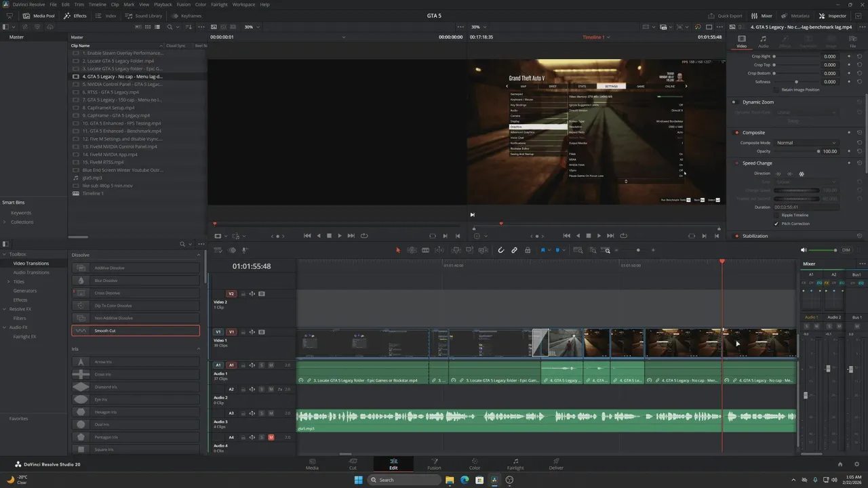Image resolution: width=868 pixels, height=488 pixels.
Task: Activate the Trim Edit Mode tool
Action: [412, 250]
